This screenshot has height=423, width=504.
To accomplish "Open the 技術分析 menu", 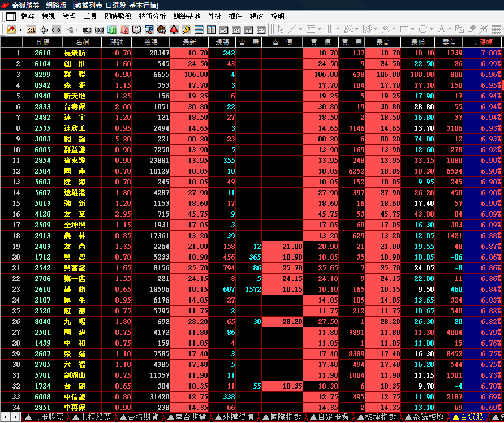I will [x=152, y=16].
